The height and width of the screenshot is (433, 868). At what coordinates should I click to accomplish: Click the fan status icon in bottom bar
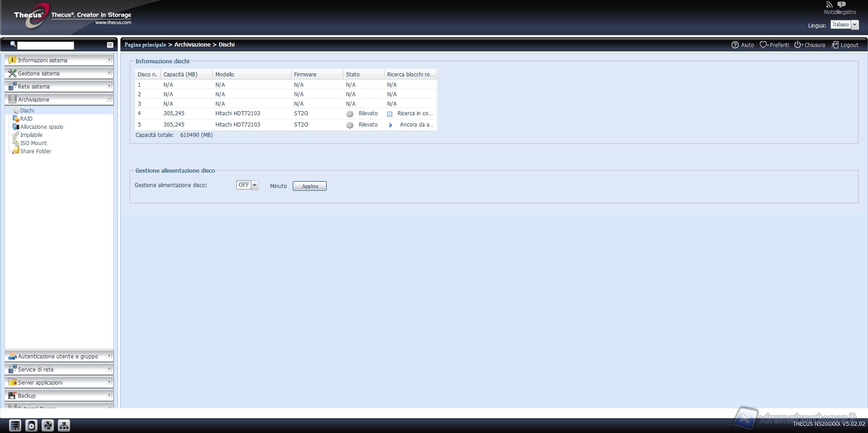[x=47, y=425]
